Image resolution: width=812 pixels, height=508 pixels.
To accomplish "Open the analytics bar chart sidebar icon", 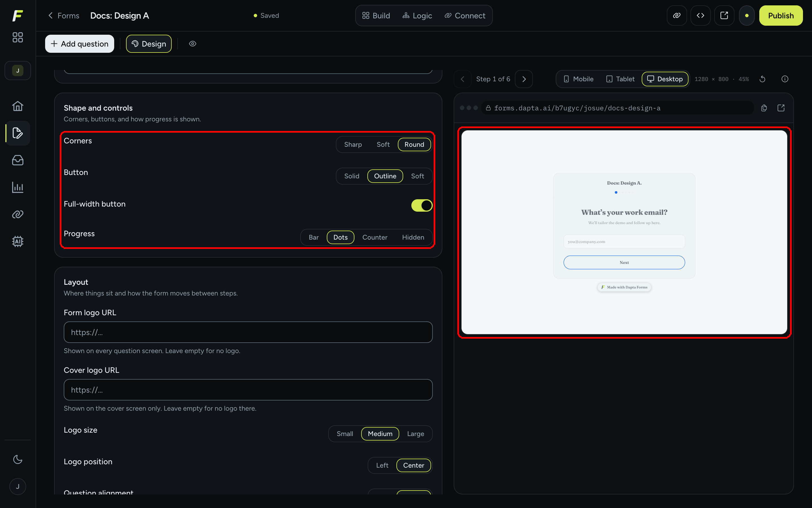I will [x=17, y=187].
